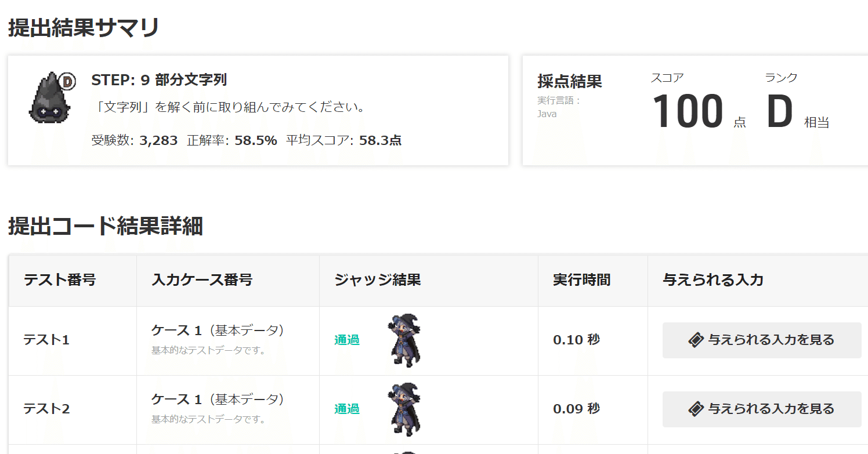Click the gray spiky monster icon

(48, 100)
